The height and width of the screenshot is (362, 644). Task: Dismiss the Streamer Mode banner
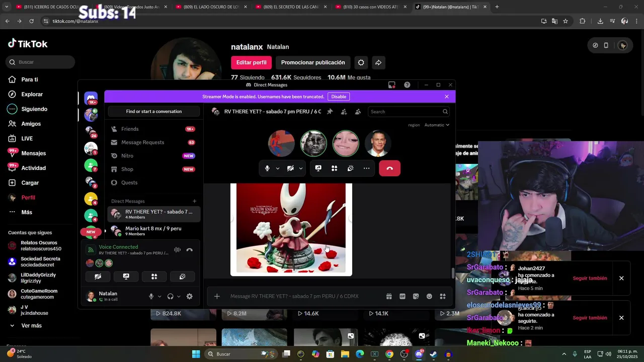(446, 97)
